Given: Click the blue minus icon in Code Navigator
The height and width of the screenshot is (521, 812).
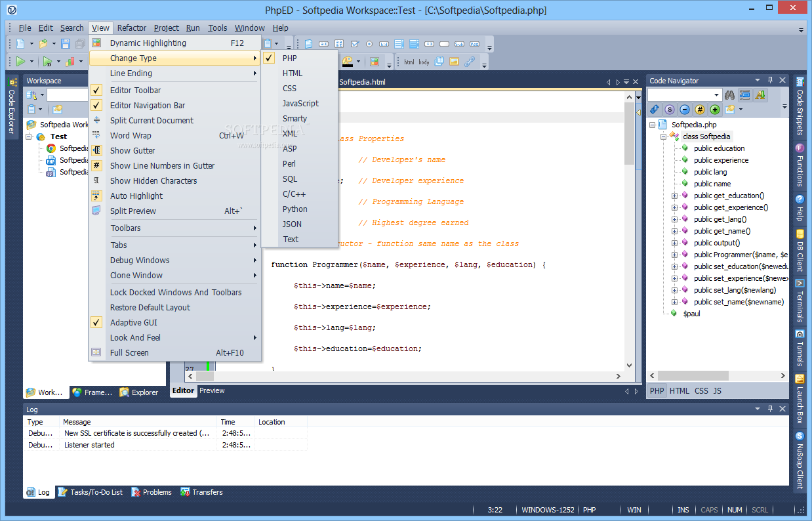Looking at the screenshot, I should [684, 110].
